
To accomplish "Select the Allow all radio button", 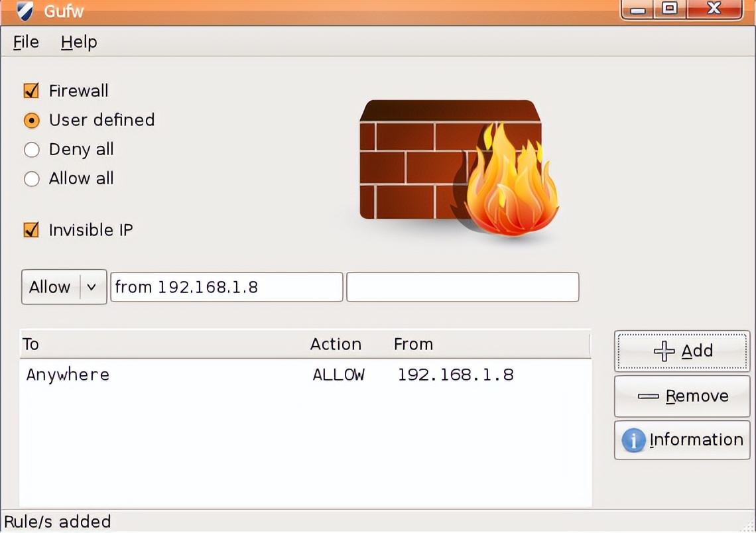I will [31, 179].
